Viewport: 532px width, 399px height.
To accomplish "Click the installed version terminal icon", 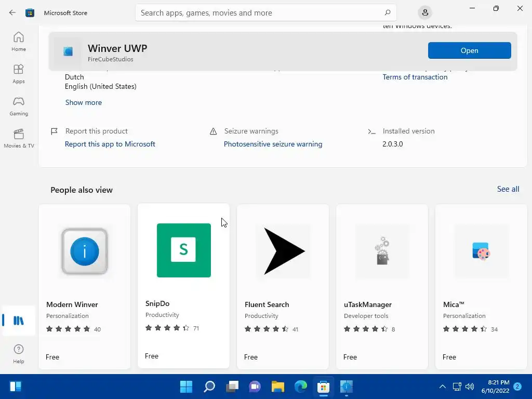I will click(371, 131).
